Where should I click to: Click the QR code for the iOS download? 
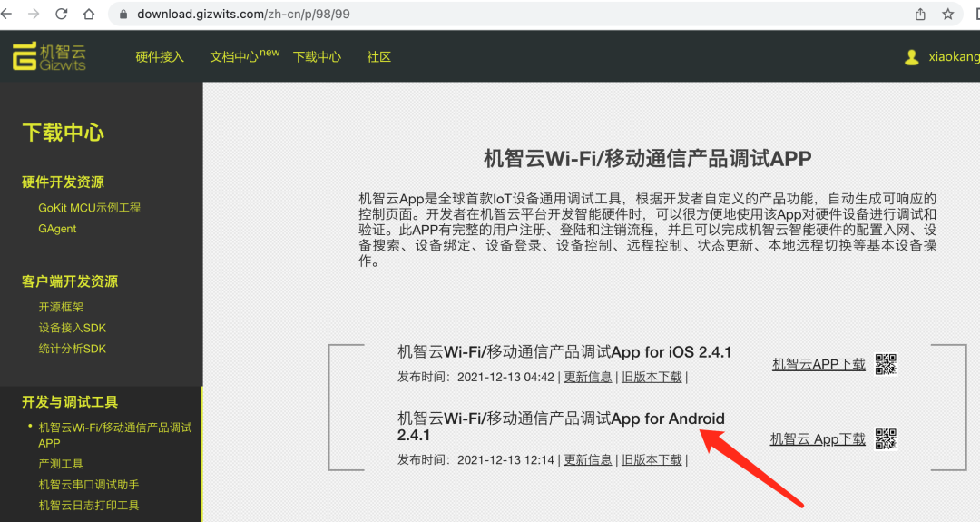click(886, 364)
